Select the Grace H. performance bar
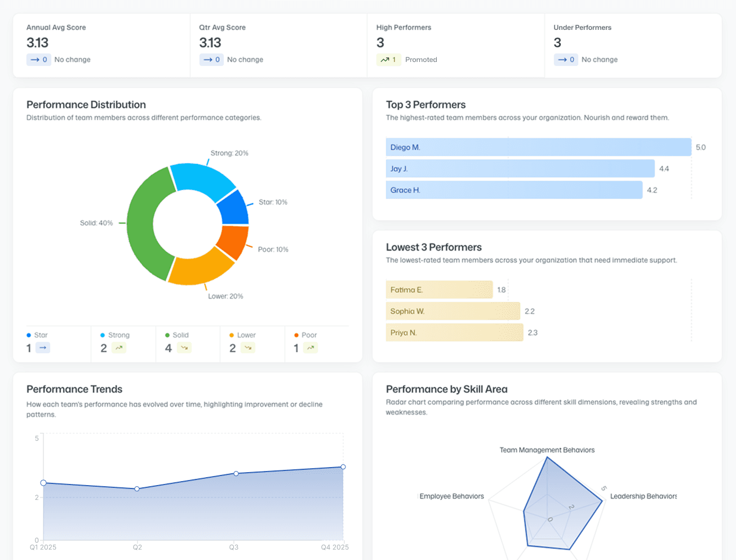The height and width of the screenshot is (560, 736). 513,190
